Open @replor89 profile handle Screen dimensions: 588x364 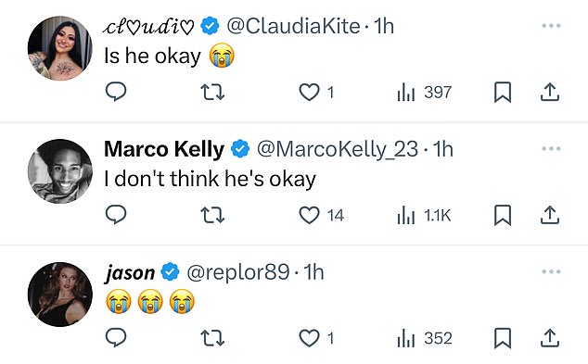click(238, 272)
